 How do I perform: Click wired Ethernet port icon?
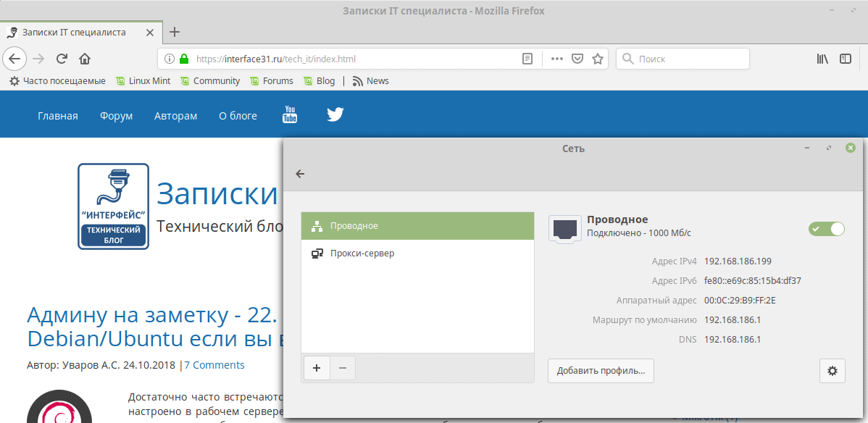pyautogui.click(x=564, y=229)
